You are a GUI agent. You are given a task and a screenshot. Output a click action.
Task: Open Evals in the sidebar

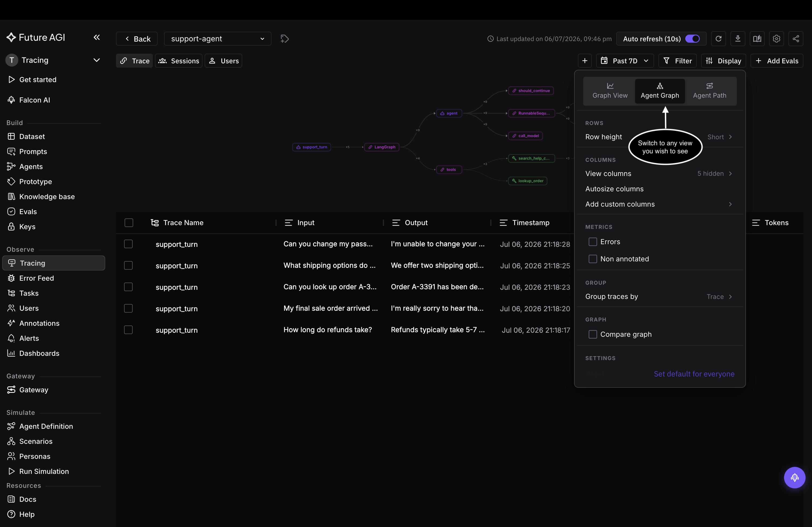pos(28,211)
